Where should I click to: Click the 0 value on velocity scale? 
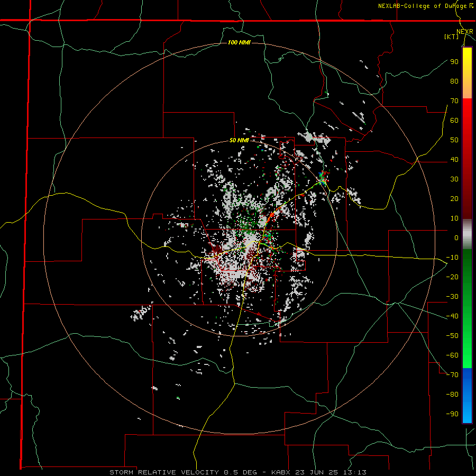coord(456,237)
